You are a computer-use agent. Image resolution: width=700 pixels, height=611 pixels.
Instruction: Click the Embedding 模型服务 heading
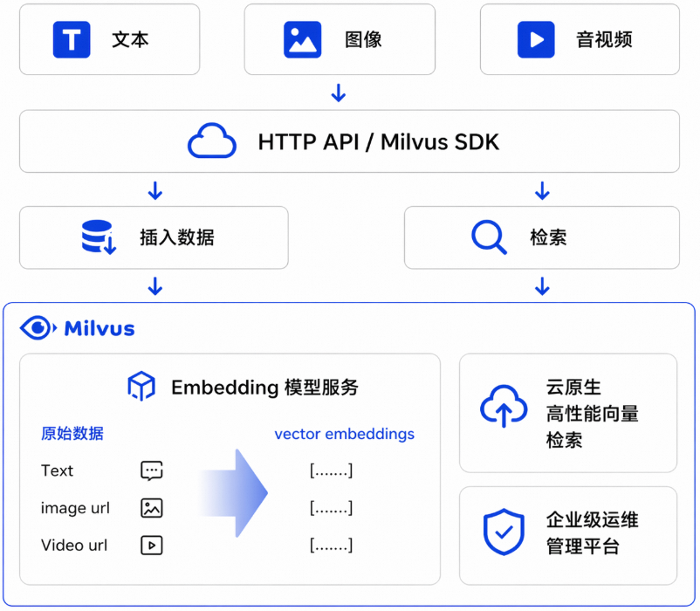pyautogui.click(x=264, y=387)
